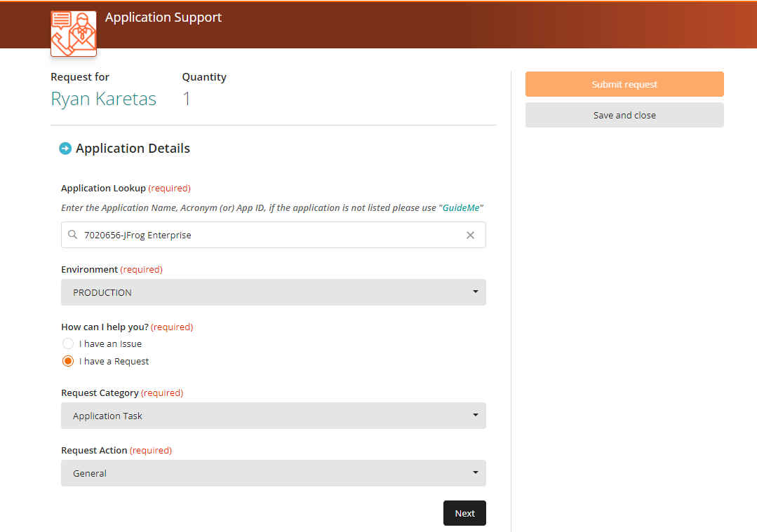Image resolution: width=757 pixels, height=532 pixels.
Task: Click the Application Support page title
Action: [163, 18]
